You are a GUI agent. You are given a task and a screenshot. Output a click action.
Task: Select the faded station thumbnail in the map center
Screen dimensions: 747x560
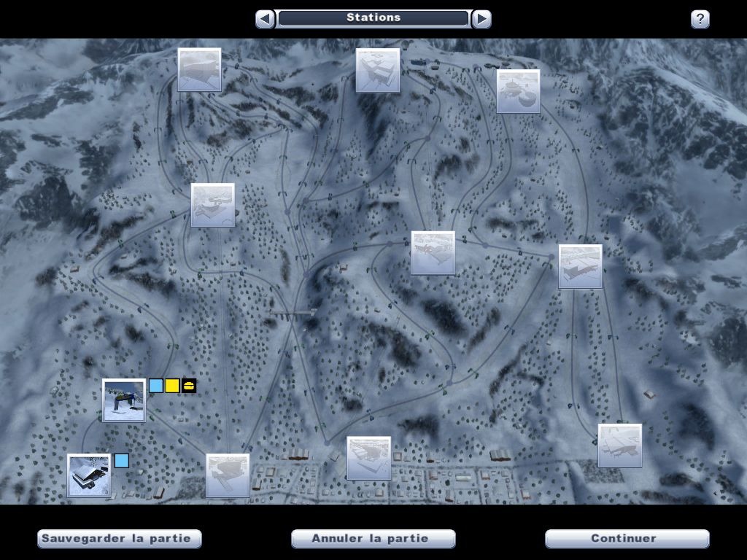(433, 253)
